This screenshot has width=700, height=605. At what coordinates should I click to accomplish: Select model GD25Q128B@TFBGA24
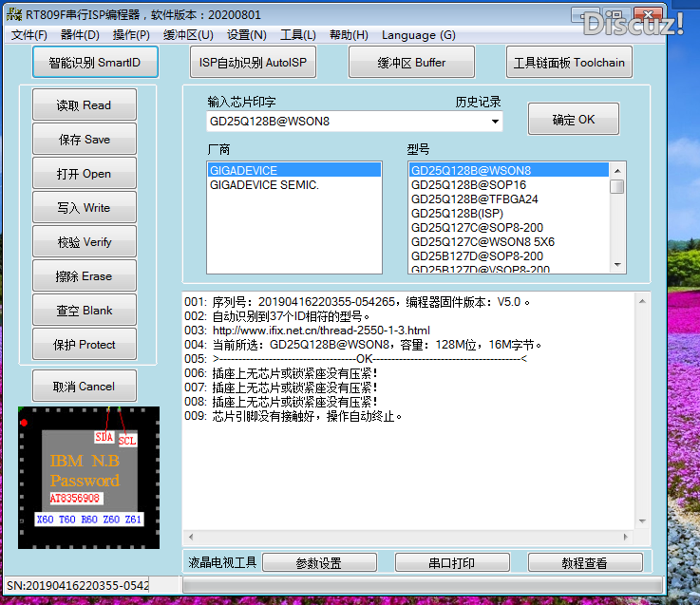[x=508, y=199]
